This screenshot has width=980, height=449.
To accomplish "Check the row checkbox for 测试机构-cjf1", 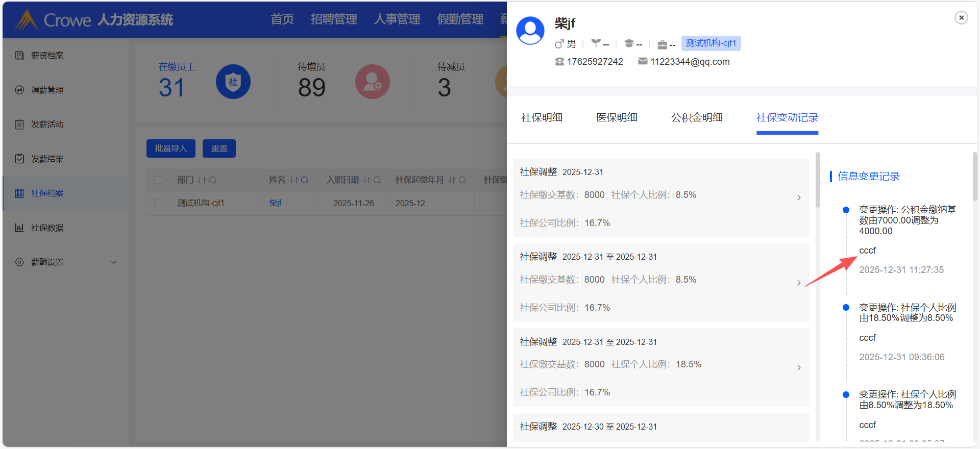I will 158,203.
